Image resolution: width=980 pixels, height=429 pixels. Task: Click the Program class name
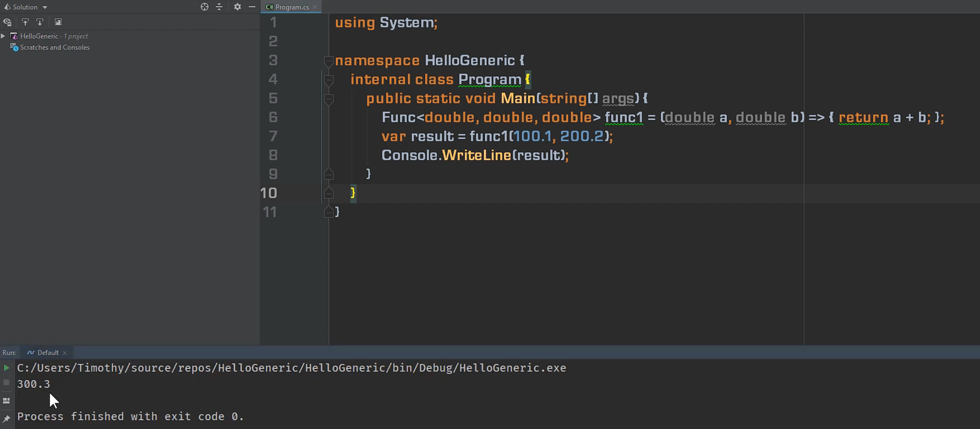pos(490,80)
